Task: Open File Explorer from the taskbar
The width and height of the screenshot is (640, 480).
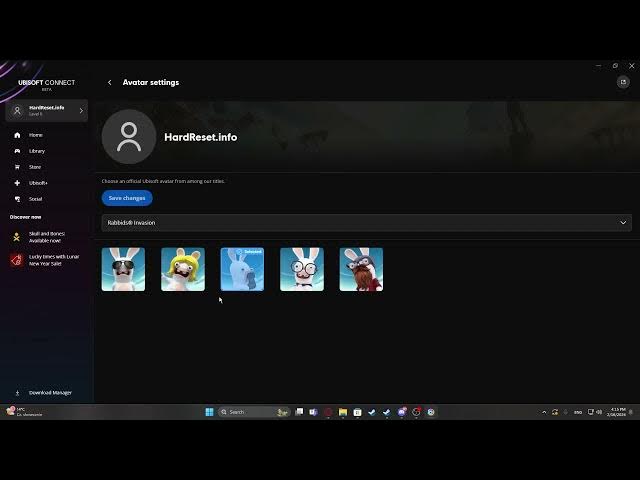Action: 343,412
